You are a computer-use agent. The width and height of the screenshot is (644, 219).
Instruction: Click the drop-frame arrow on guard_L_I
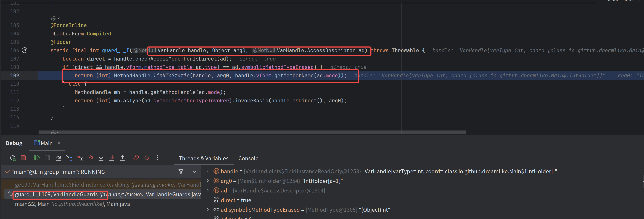click(10, 194)
